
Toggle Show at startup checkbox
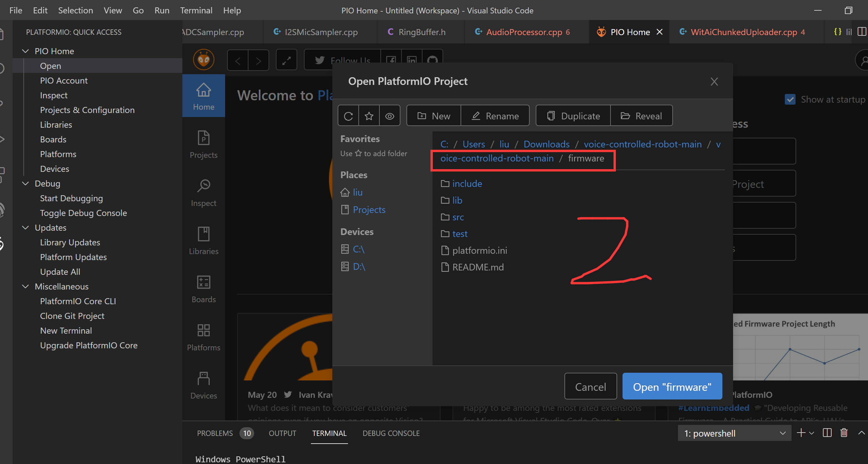tap(790, 100)
